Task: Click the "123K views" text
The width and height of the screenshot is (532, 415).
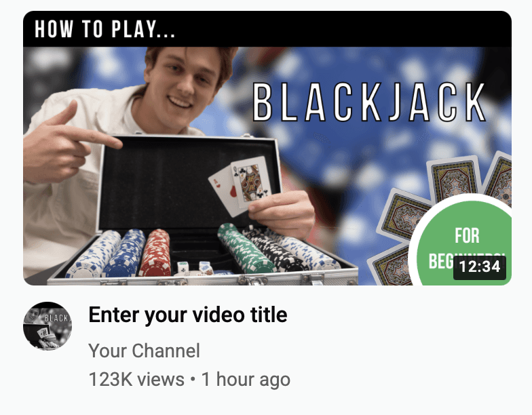Action: pyautogui.click(x=136, y=379)
